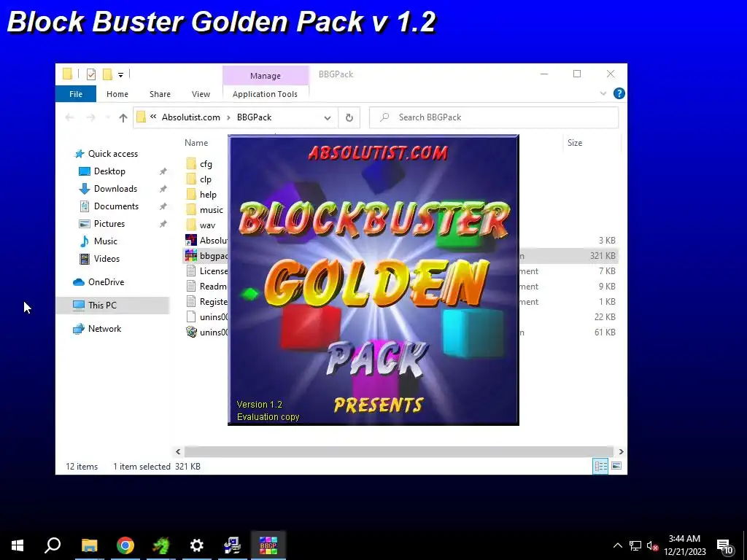Open File Explorer from the taskbar

[x=89, y=545]
